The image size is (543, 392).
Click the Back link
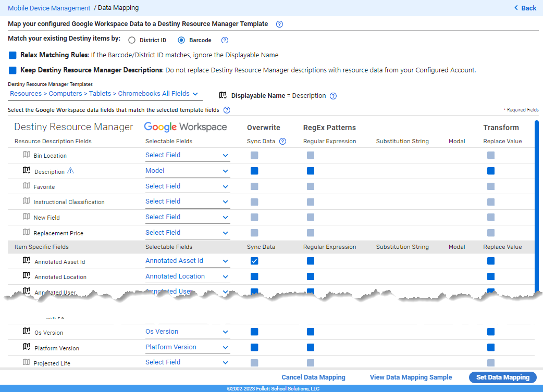(525, 8)
